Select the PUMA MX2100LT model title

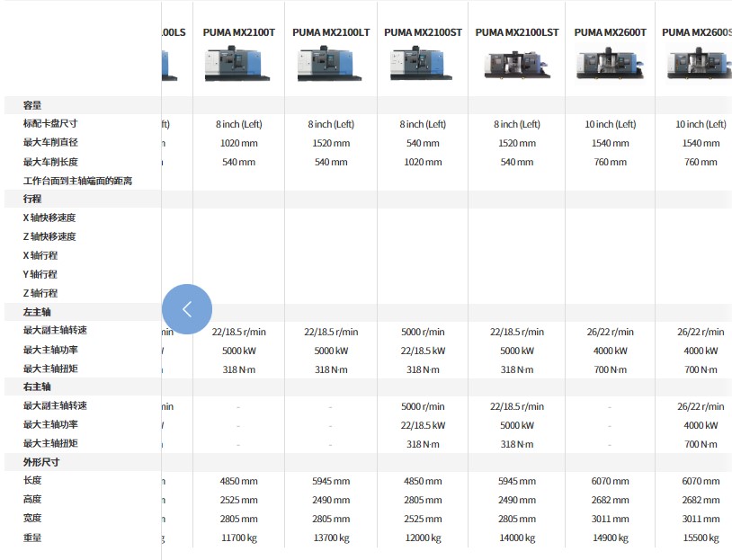tap(331, 32)
